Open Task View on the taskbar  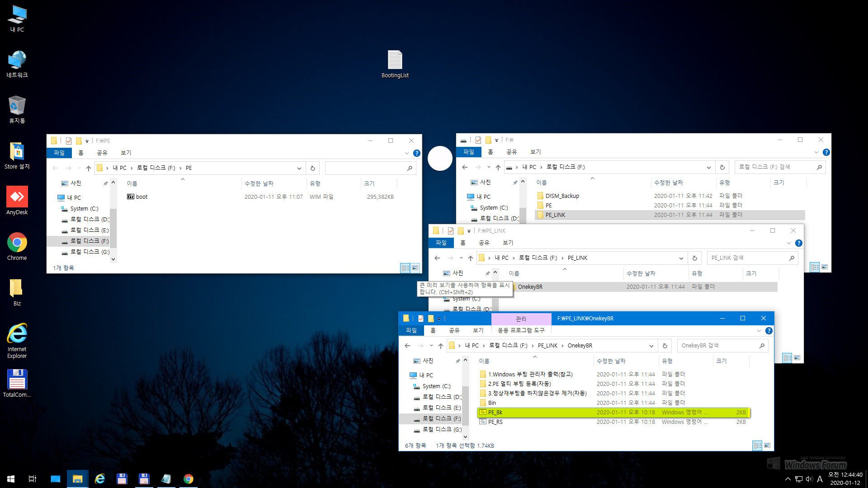[x=33, y=479]
